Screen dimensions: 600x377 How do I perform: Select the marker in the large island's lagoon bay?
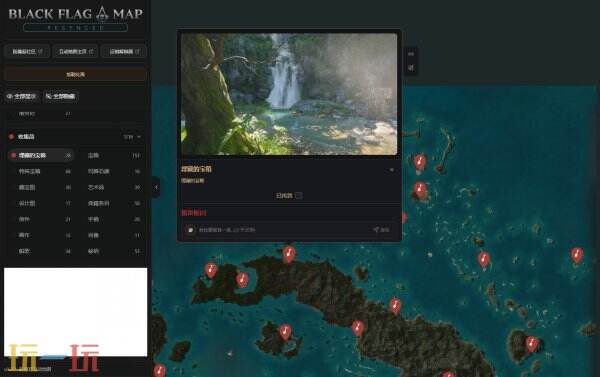[242, 279]
